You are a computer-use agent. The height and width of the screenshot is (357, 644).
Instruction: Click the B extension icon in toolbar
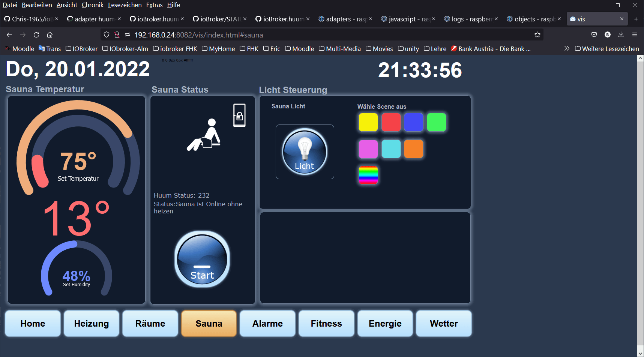pos(608,35)
